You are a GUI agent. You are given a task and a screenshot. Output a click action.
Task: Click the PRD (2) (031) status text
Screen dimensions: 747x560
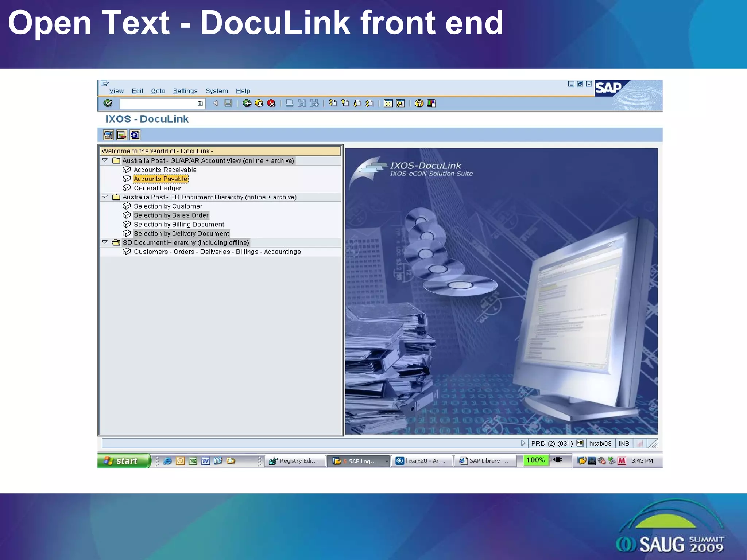pos(552,443)
